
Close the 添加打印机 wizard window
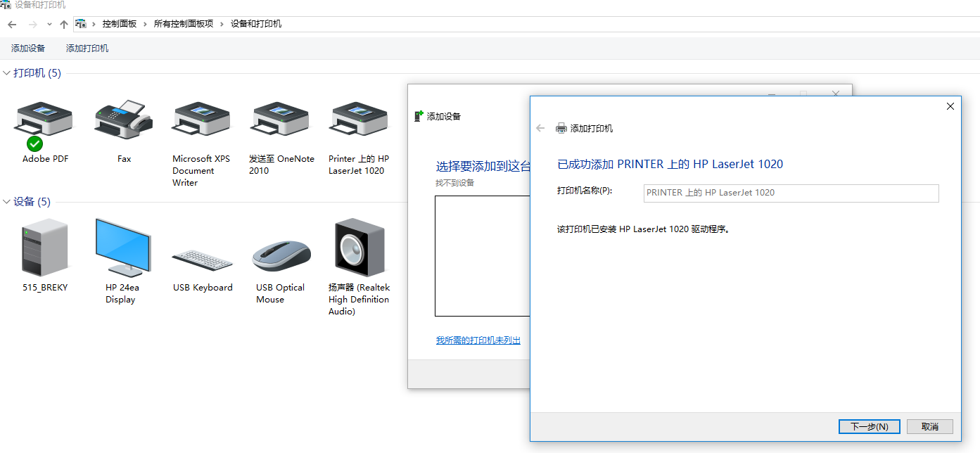click(x=950, y=106)
